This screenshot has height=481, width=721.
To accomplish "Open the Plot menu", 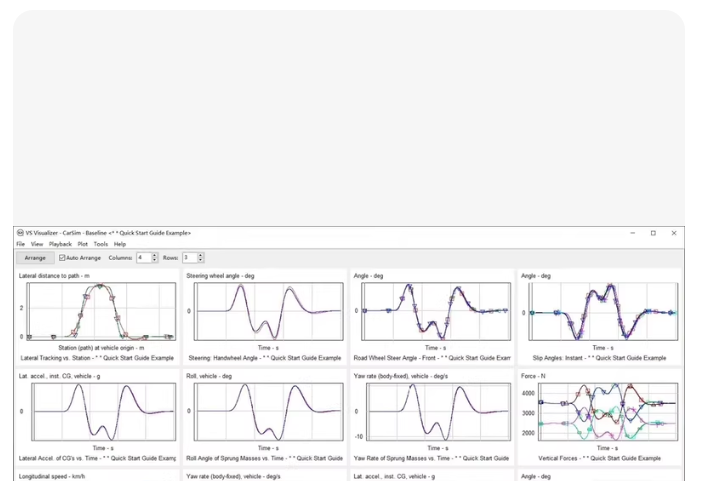I will pyautogui.click(x=83, y=244).
